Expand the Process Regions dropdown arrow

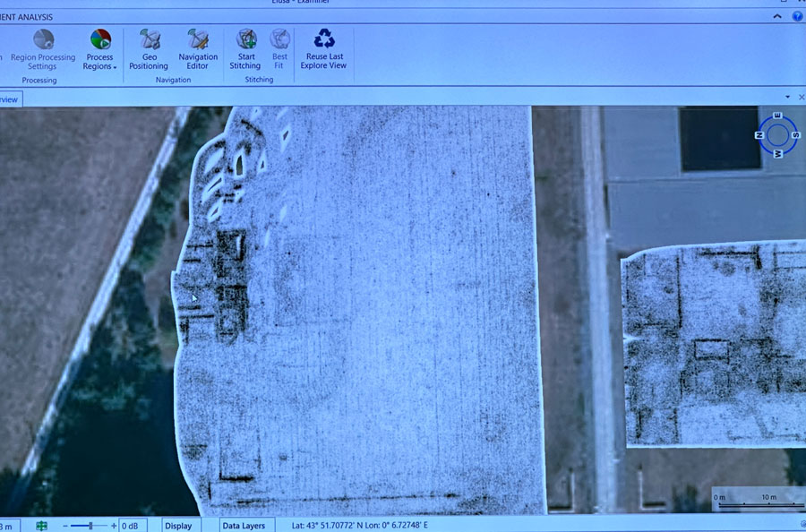pyautogui.click(x=115, y=67)
